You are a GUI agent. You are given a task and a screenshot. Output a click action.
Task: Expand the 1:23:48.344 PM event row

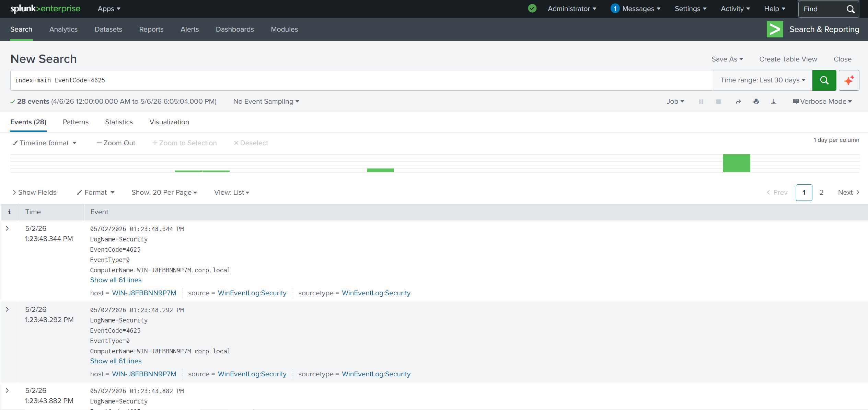(7, 228)
